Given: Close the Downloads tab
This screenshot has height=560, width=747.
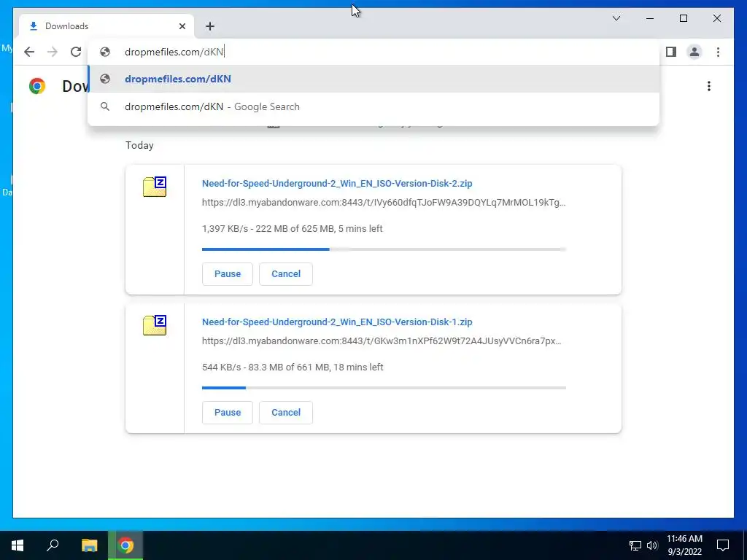Looking at the screenshot, I should click(182, 26).
